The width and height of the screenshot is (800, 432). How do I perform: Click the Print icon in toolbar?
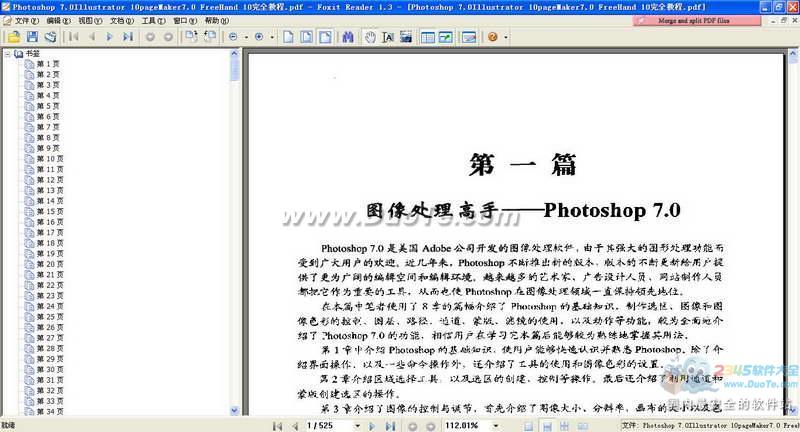49,37
